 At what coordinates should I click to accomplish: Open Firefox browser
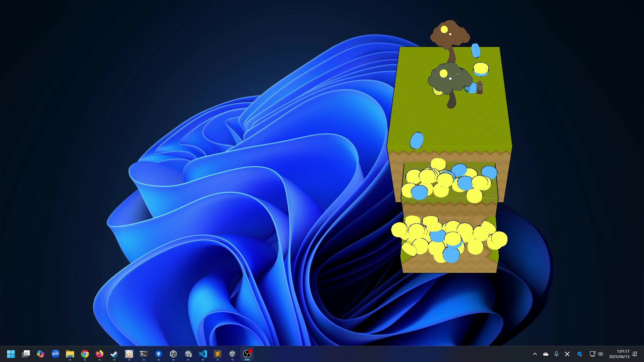99,354
